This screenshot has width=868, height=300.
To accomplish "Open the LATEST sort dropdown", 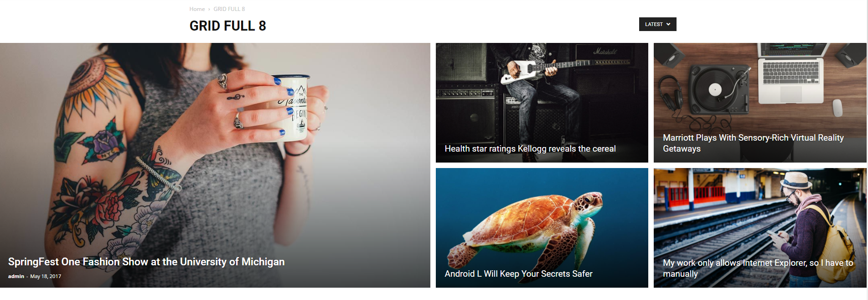I will coord(657,24).
